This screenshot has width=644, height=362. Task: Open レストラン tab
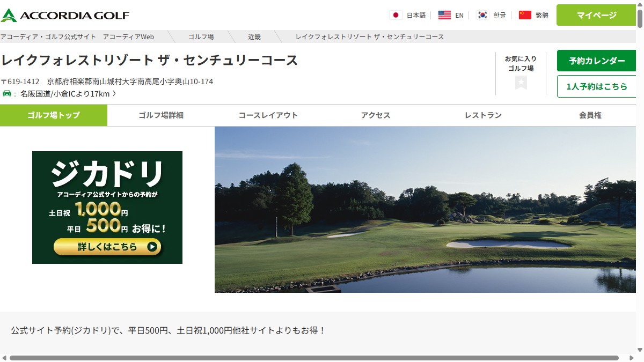tap(483, 115)
